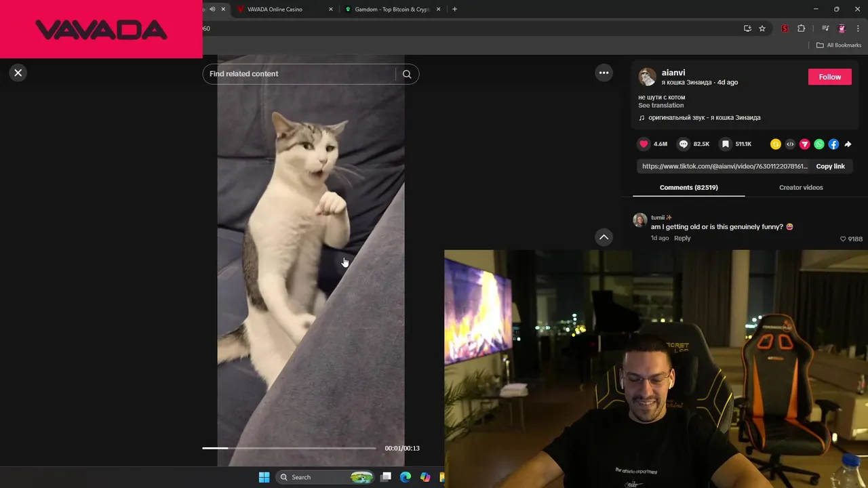The width and height of the screenshot is (868, 488).
Task: Send to friends with red paper plane icon
Action: tap(804, 144)
